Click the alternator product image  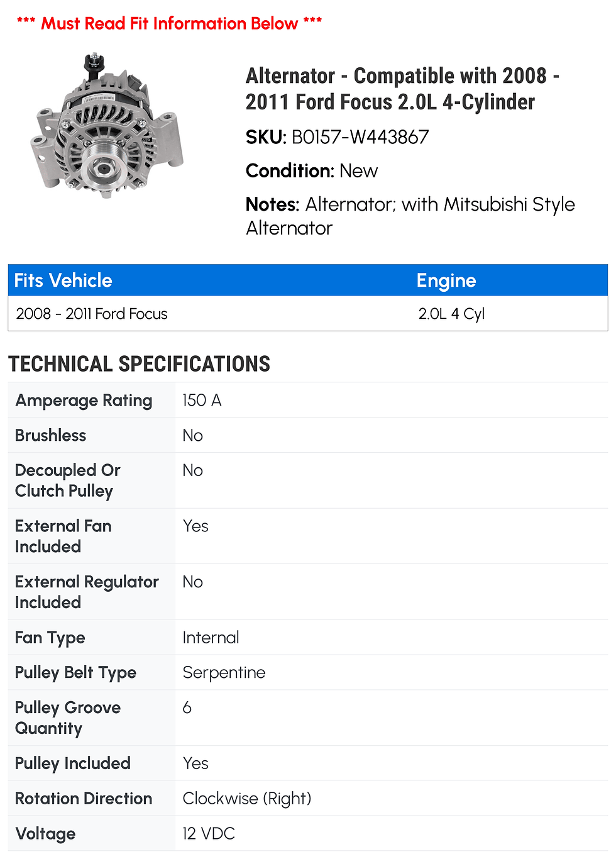107,126
